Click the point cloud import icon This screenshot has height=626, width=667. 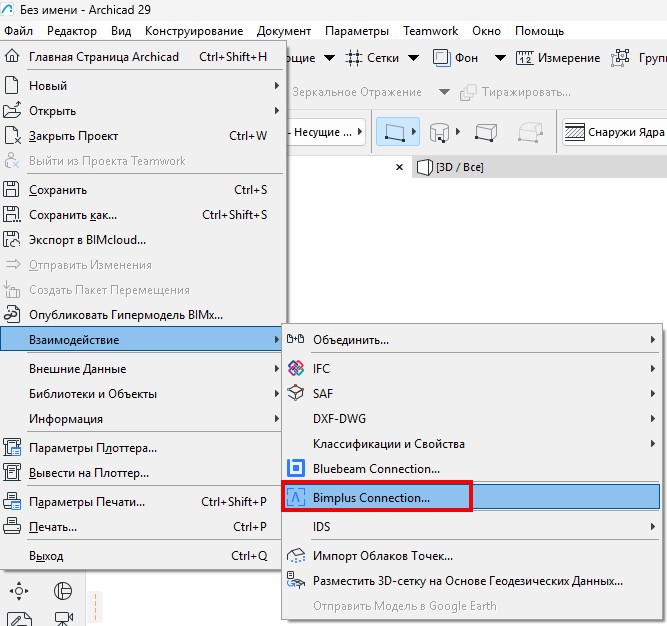(x=296, y=555)
